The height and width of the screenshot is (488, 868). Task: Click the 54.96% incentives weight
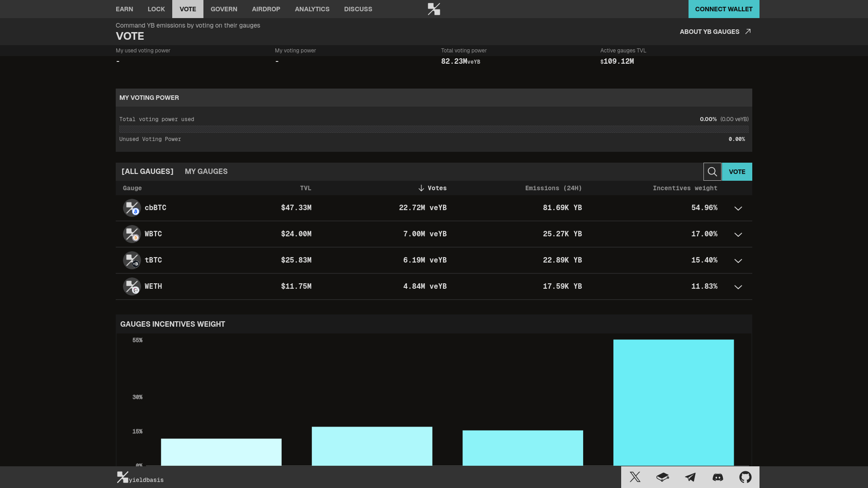pyautogui.click(x=704, y=208)
